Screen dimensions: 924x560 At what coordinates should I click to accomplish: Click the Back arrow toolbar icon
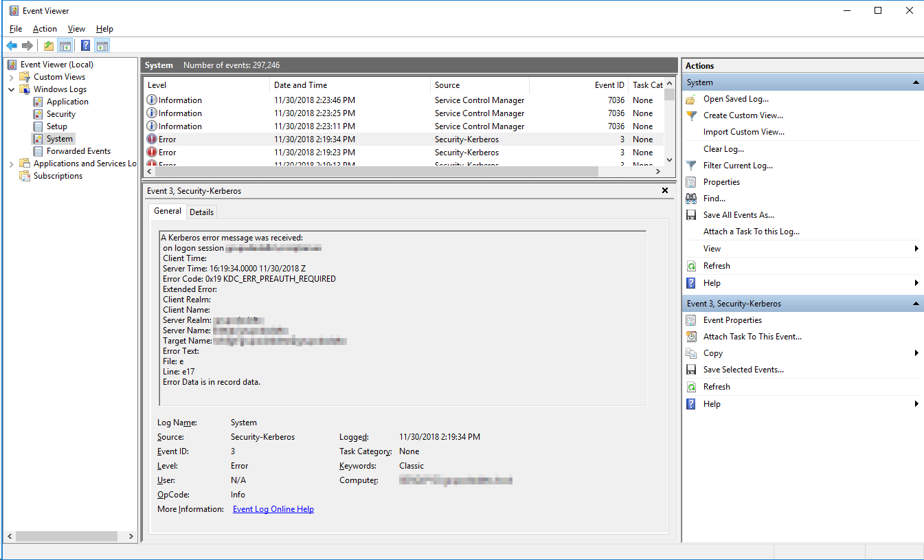[11, 46]
